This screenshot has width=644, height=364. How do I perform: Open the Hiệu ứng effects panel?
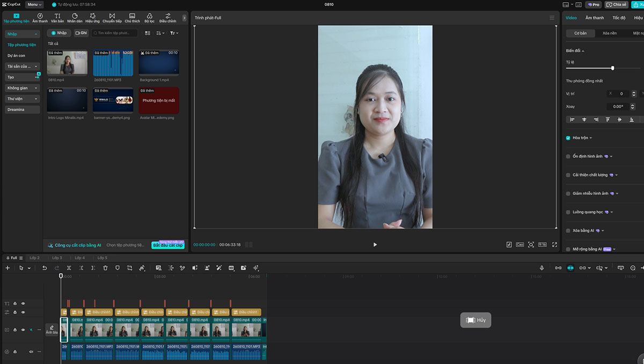tap(92, 18)
